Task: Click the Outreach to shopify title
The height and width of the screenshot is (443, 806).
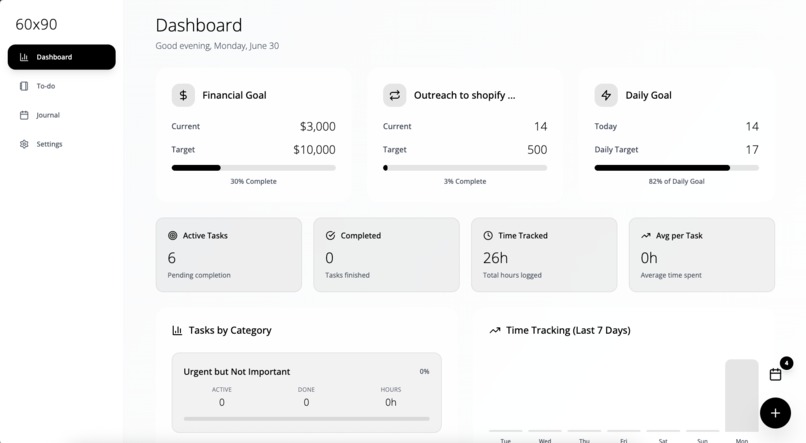Action: 465,95
